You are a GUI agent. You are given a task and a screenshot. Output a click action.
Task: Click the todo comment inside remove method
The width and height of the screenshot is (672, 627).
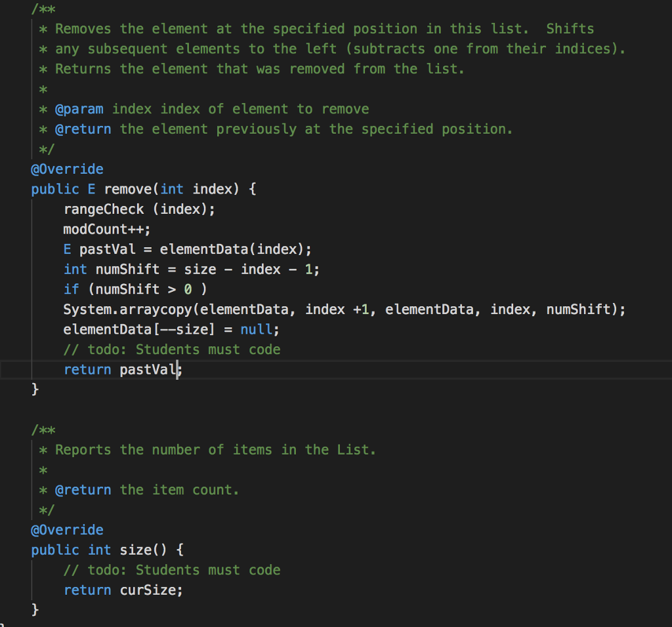172,350
